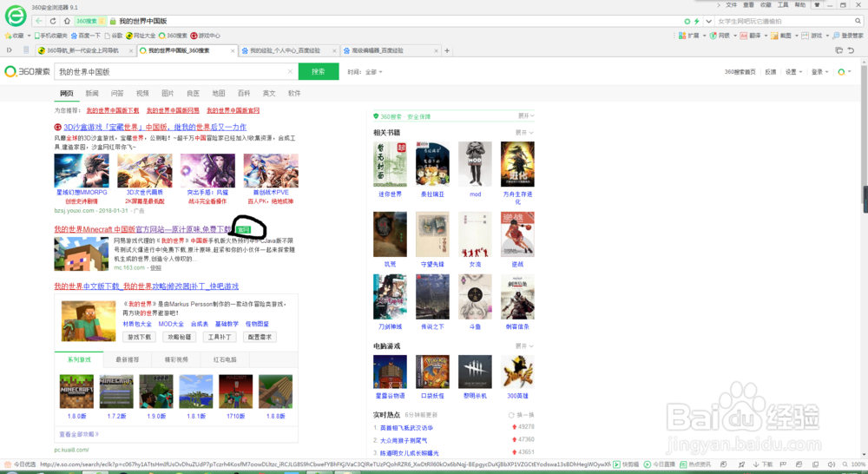Open the 星露谷物语 game thumbnail
Screen dimensions: 868x474
[390, 372]
